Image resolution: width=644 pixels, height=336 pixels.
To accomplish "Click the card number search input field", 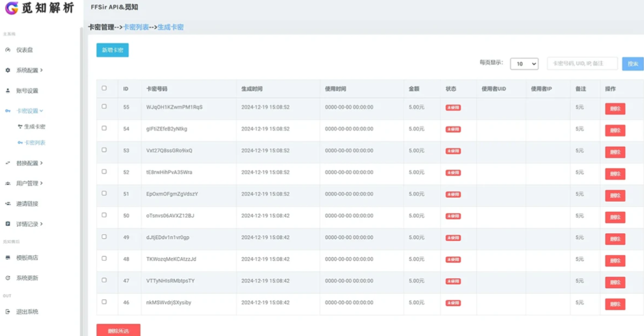I will [x=582, y=64].
